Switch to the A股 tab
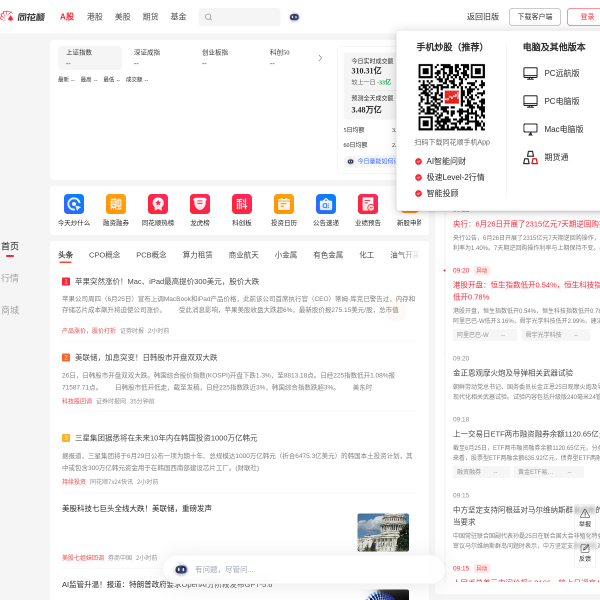This screenshot has width=600, height=600. point(67,16)
